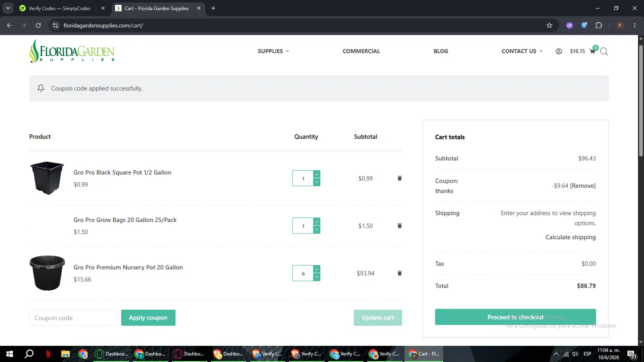Open the site search magnifier icon
This screenshot has height=362, width=644.
[604, 51]
